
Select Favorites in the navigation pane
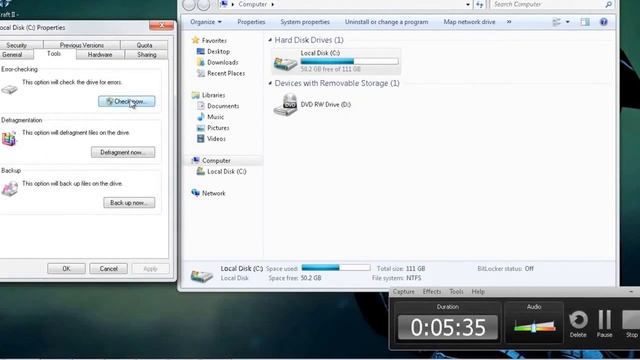pyautogui.click(x=214, y=40)
